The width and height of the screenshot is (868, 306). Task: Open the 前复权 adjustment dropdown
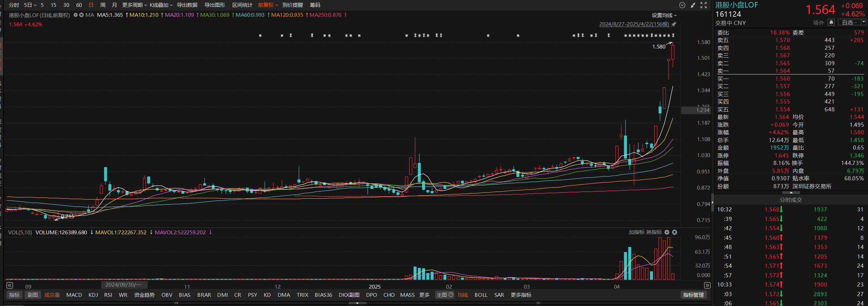tap(268, 5)
